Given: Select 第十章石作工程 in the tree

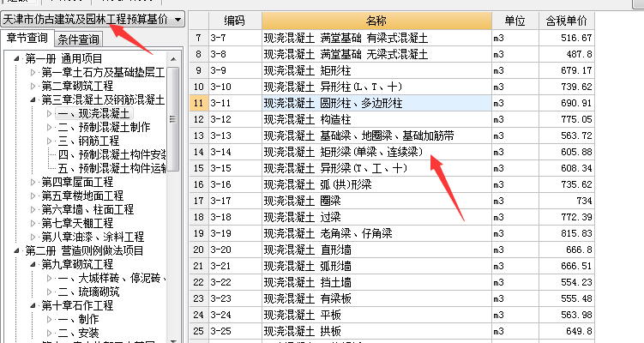Looking at the screenshot, I should 77,305.
